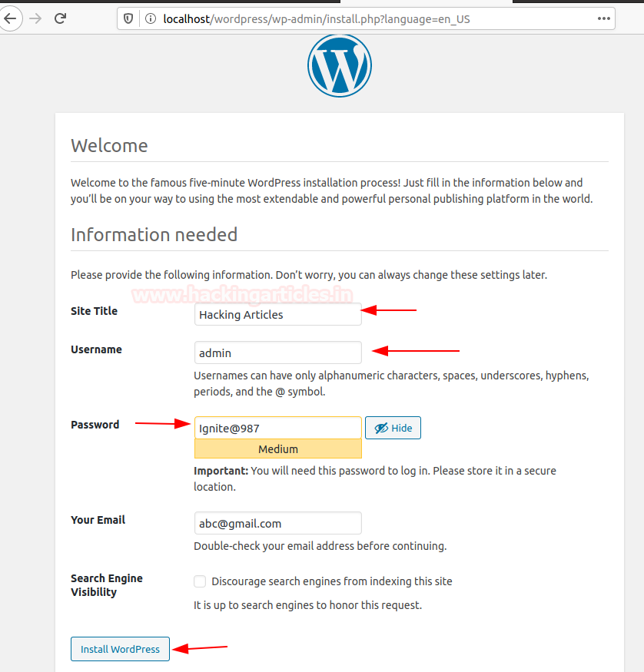The height and width of the screenshot is (672, 644).
Task: Click 'It is up to search engines' note
Action: pyautogui.click(x=308, y=604)
